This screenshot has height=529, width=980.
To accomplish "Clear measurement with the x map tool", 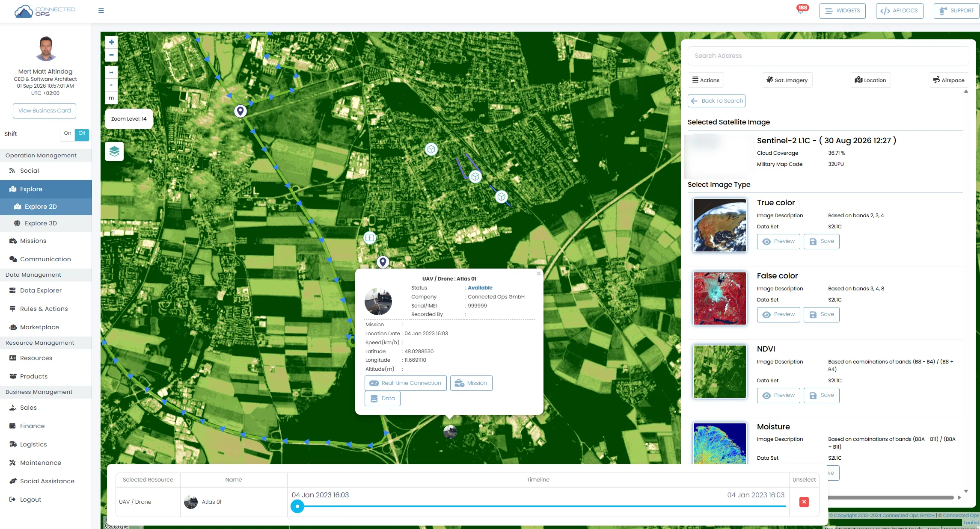I will point(111,85).
